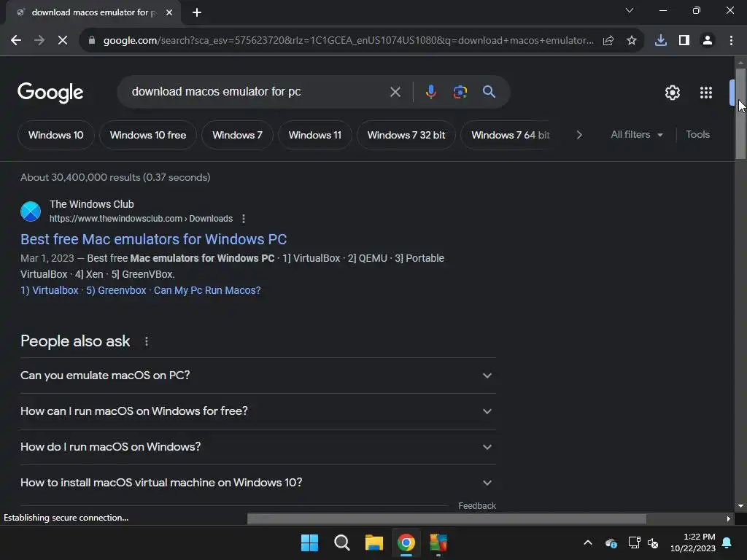The height and width of the screenshot is (560, 747).
Task: Expand How do I run macOS on Windows
Action: click(258, 447)
